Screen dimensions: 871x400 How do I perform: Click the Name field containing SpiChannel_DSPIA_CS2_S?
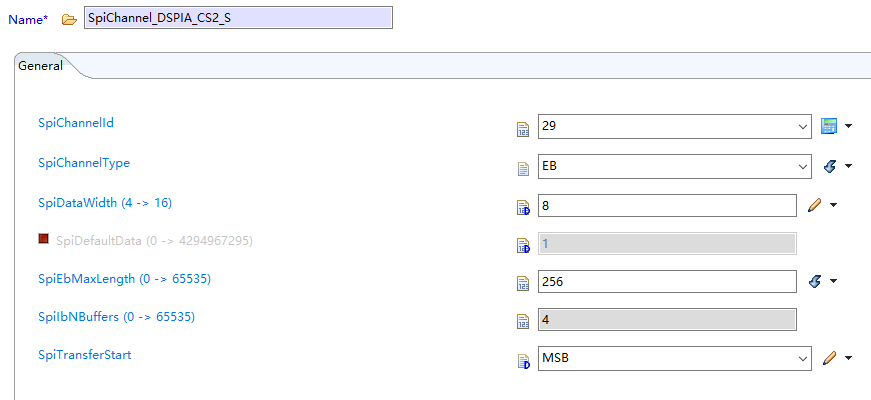coord(238,18)
